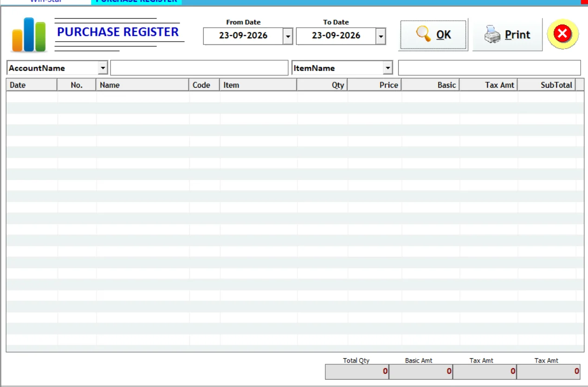Switch to the Win-star tab

(45, 1)
